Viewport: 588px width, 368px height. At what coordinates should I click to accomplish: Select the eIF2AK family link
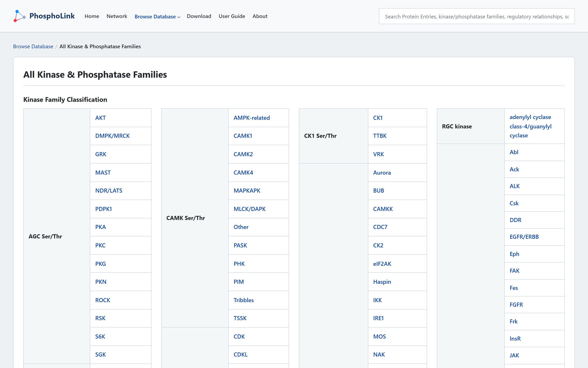coord(382,264)
